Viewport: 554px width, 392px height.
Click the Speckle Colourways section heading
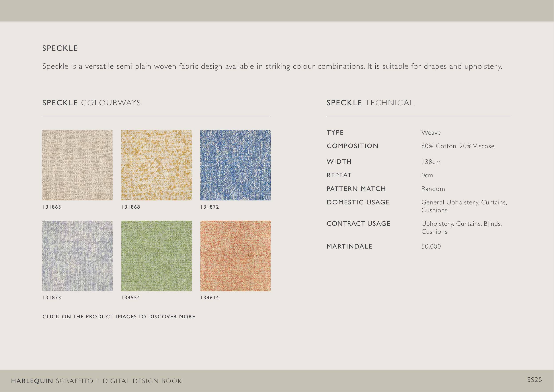pyautogui.click(x=92, y=103)
